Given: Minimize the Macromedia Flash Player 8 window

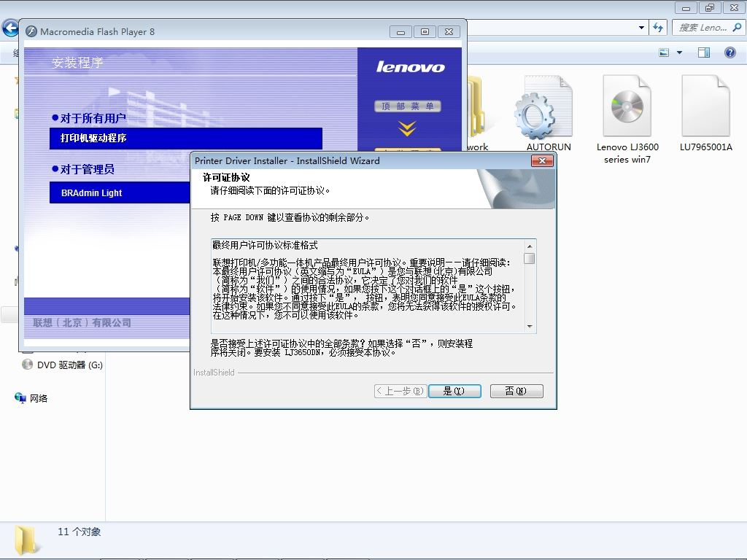Looking at the screenshot, I should click(400, 32).
